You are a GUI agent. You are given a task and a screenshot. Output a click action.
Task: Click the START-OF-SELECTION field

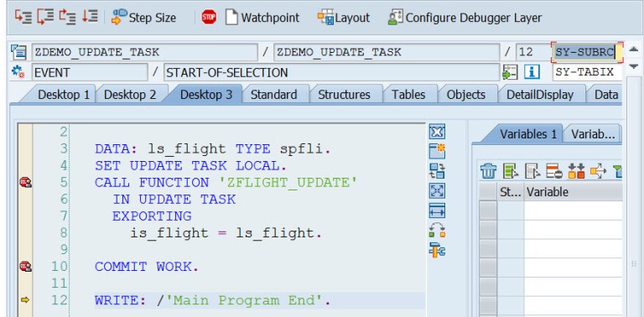coord(331,72)
